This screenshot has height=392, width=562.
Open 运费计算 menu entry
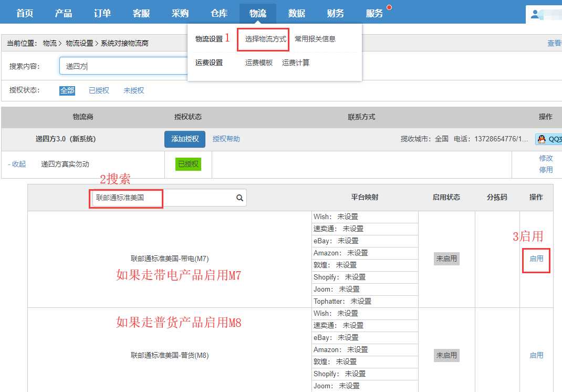pos(296,63)
